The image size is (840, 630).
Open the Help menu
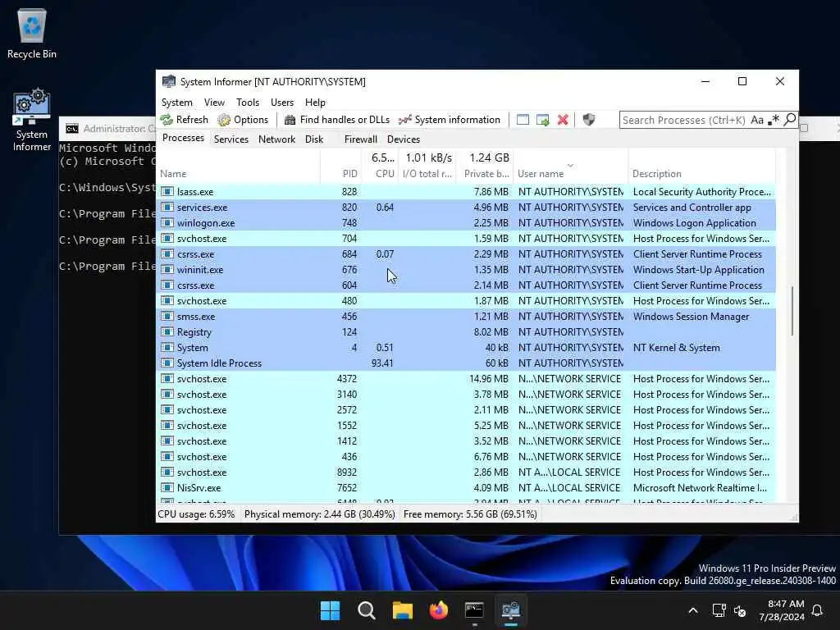coord(315,103)
